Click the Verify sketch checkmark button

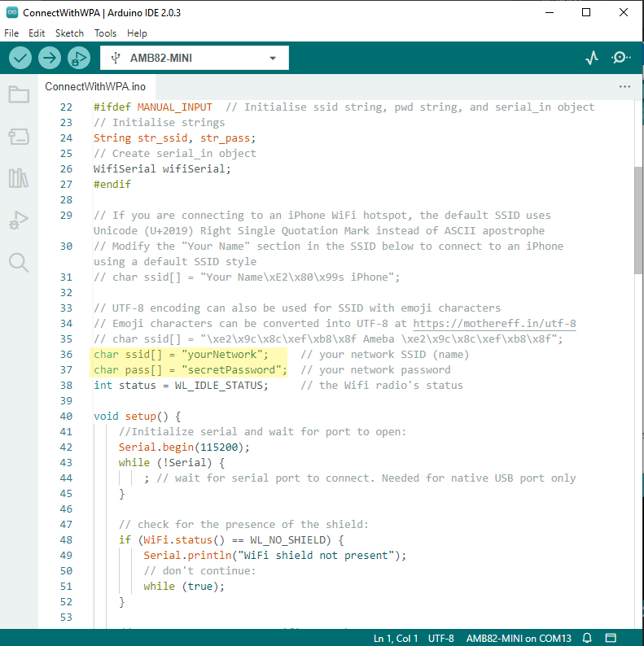point(20,58)
